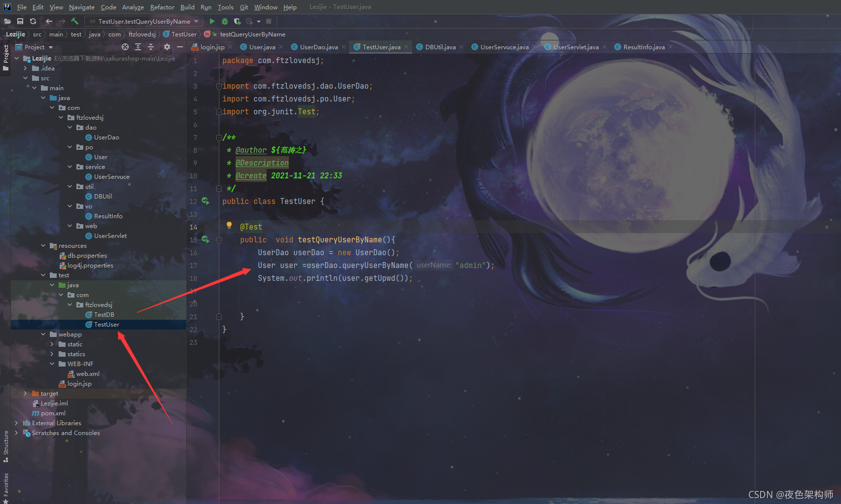
Task: Fold the testQueryUserByName method body
Action: click(x=219, y=240)
